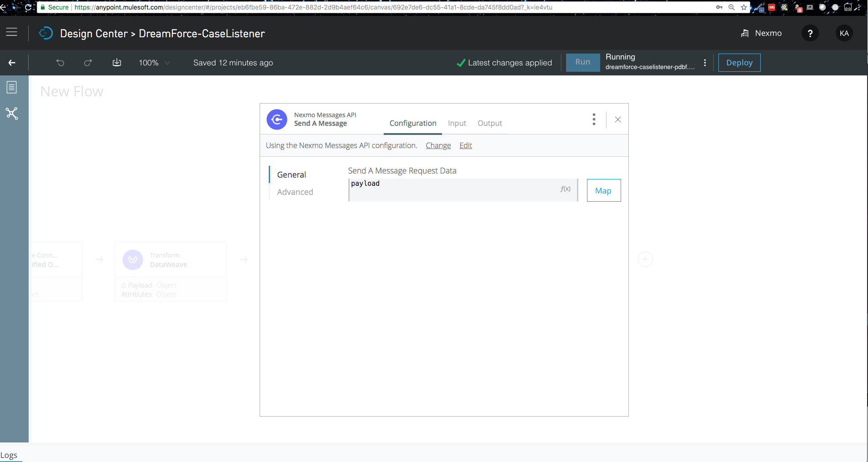This screenshot has width=868, height=462.
Task: Click the export project download icon
Action: [x=117, y=62]
